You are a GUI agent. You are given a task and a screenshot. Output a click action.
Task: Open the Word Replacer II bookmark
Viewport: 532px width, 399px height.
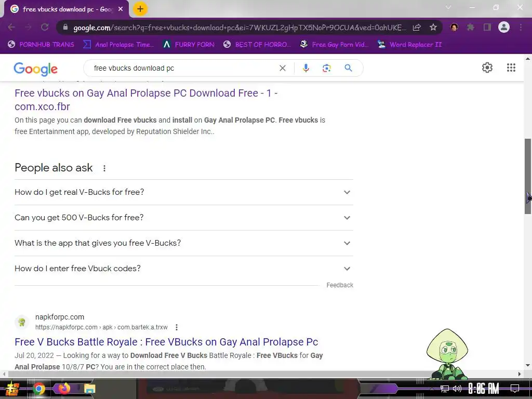(x=409, y=45)
